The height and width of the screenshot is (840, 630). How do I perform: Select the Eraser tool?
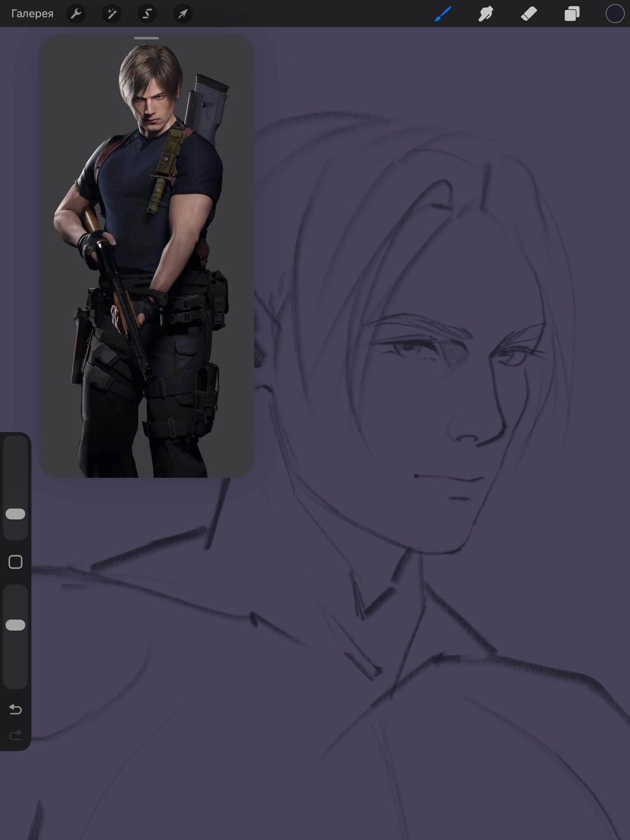tap(529, 14)
